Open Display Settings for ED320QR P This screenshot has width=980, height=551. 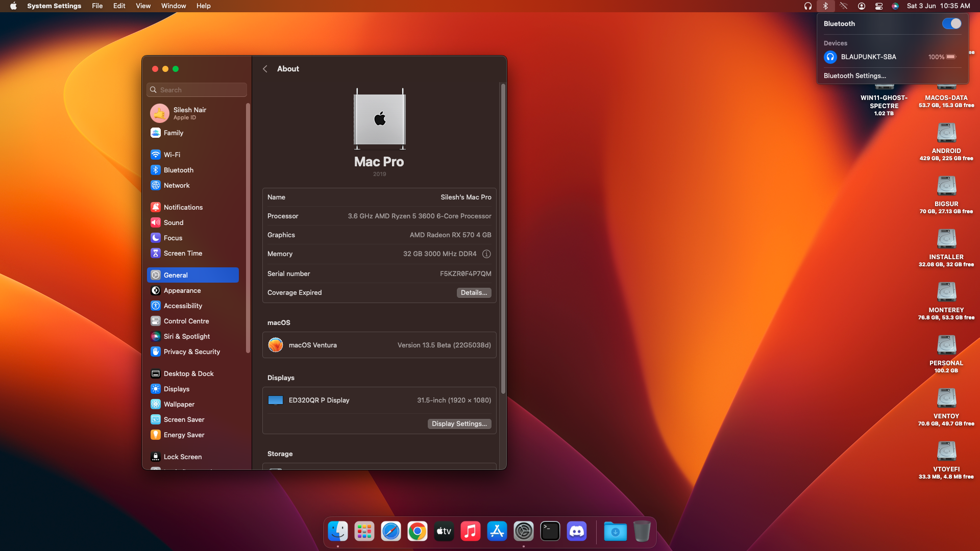458,423
